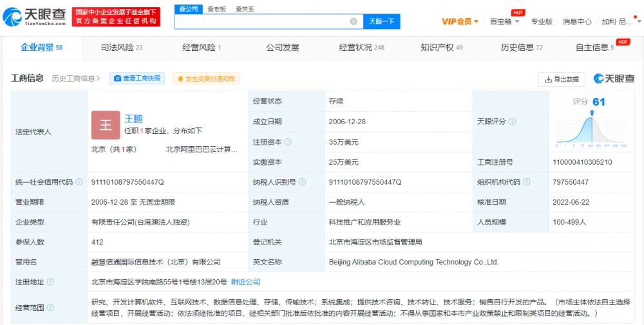Click the 导出数据 button
This screenshot has width=644, height=325.
point(562,80)
